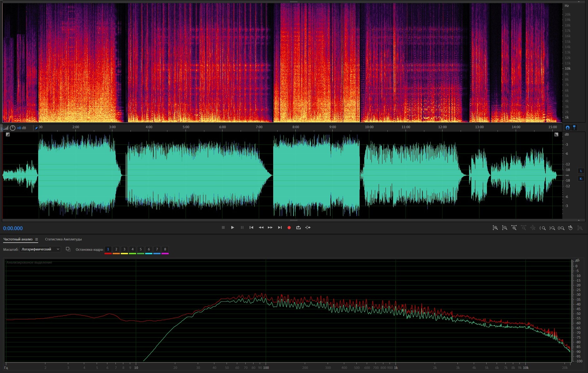588x373 pixels.
Task: Click the red Record button
Action: click(289, 228)
